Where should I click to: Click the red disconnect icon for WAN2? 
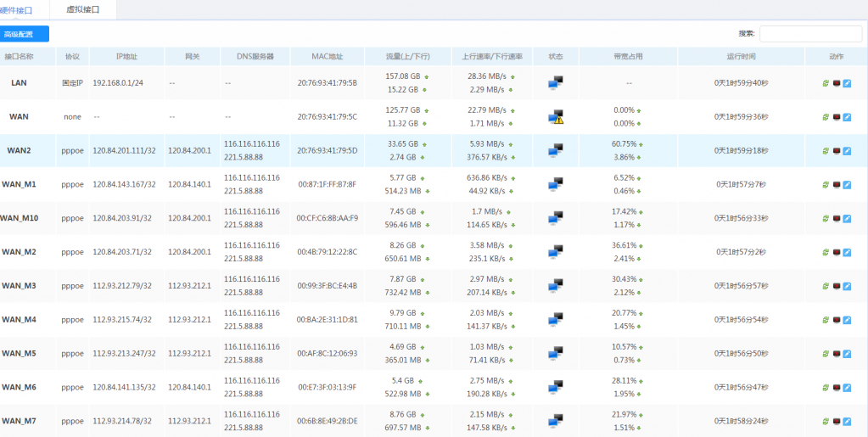pos(837,151)
